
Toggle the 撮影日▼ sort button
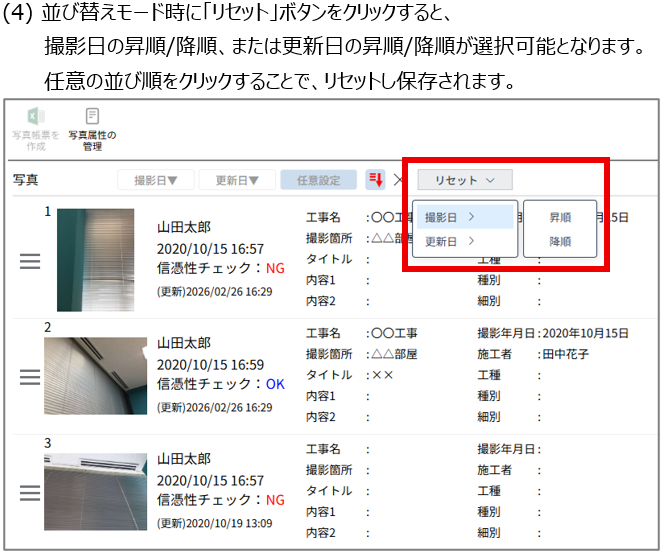coord(154,180)
